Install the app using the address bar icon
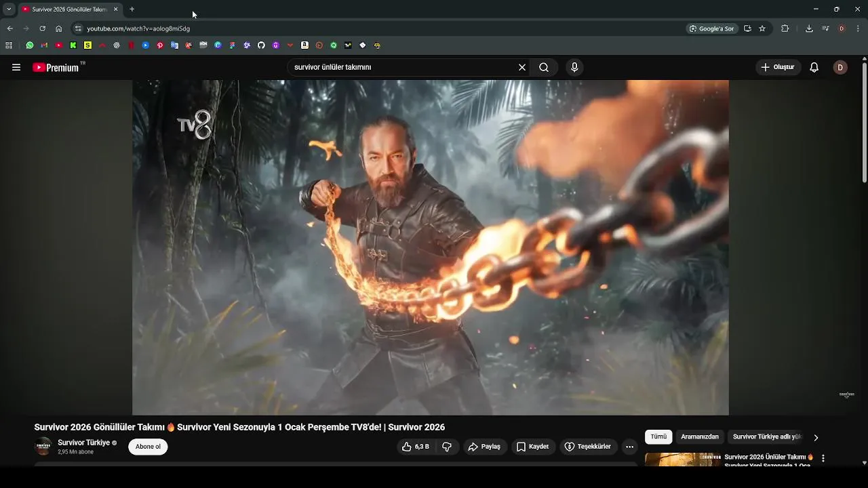Viewport: 868px width, 488px height. coord(747,28)
